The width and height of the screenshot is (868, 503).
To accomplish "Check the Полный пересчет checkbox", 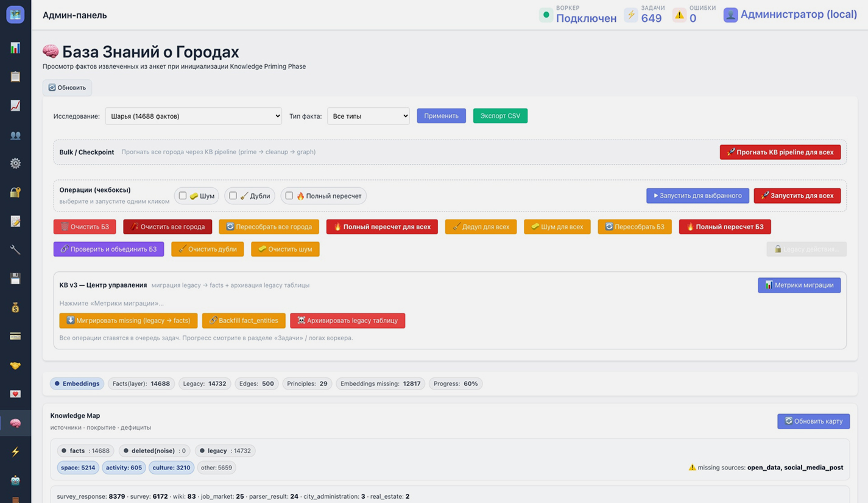I will pyautogui.click(x=289, y=196).
